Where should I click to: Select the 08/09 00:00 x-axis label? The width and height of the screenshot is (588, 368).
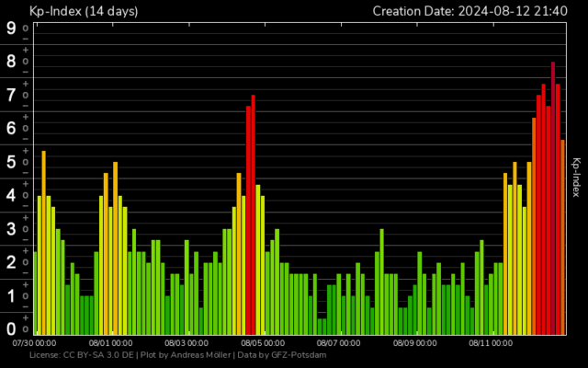[x=416, y=342]
